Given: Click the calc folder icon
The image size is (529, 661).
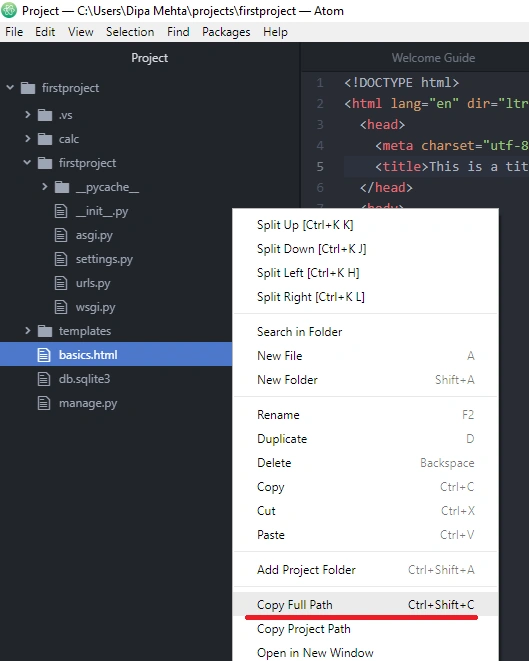Looking at the screenshot, I should (45, 139).
